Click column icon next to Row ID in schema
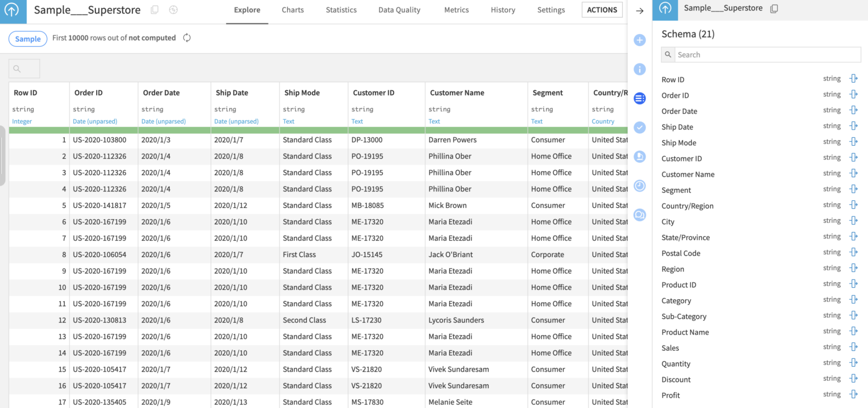The height and width of the screenshot is (408, 868). [854, 79]
